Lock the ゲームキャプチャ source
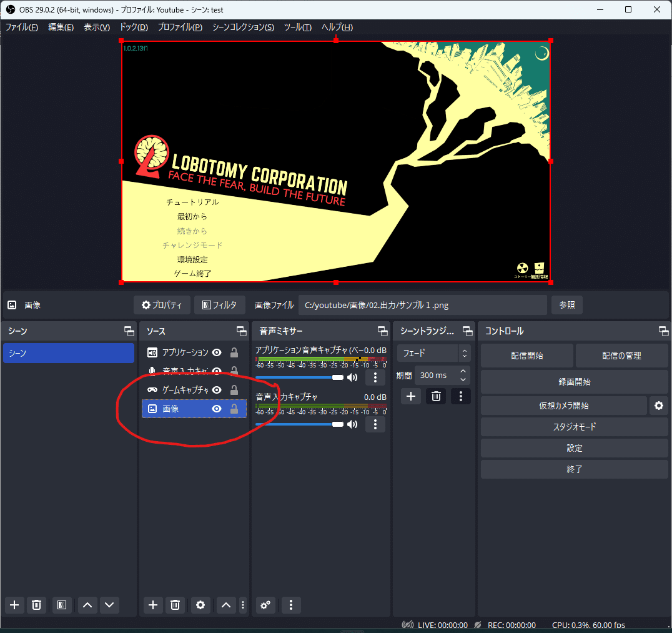The width and height of the screenshot is (672, 633). point(234,390)
